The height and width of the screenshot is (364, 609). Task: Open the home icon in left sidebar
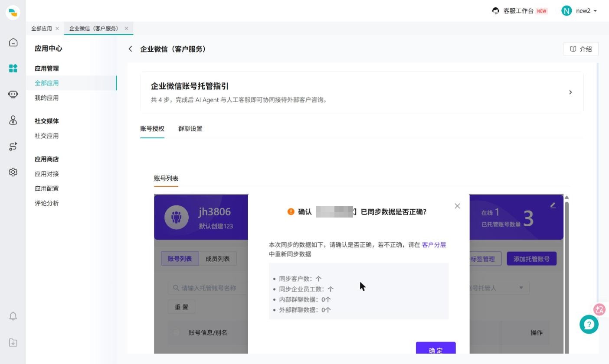(13, 42)
